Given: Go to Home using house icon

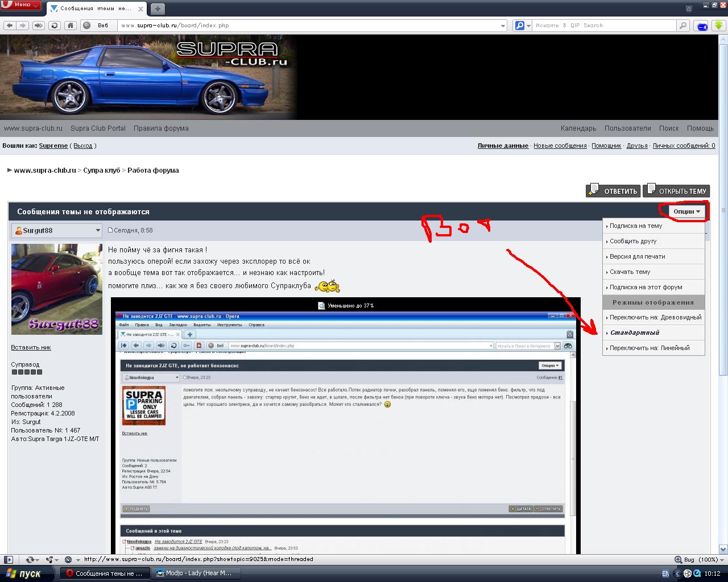Looking at the screenshot, I should (x=71, y=26).
